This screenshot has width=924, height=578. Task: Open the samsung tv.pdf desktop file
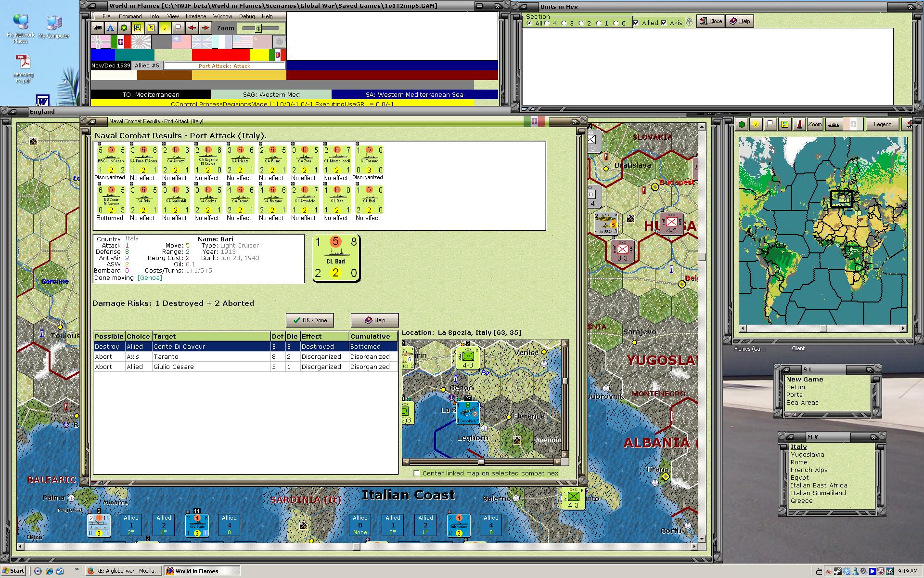tap(23, 69)
